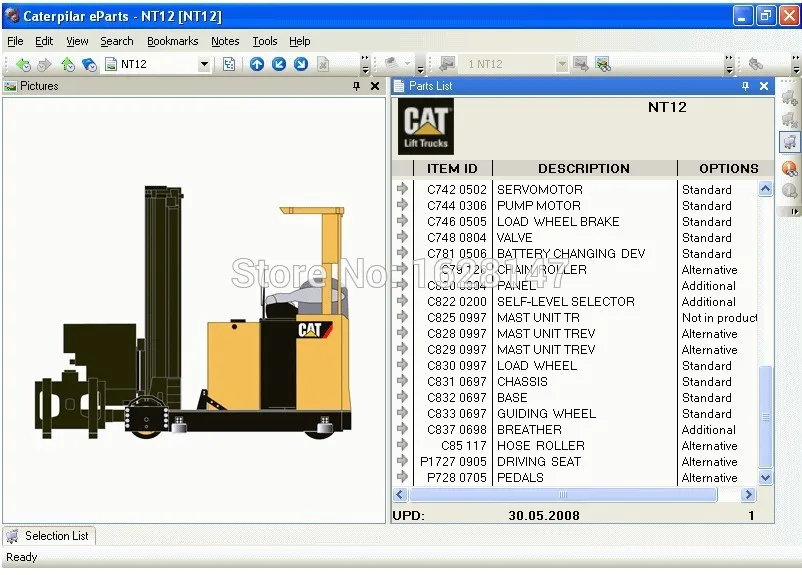Open the Help menu

[x=299, y=41]
